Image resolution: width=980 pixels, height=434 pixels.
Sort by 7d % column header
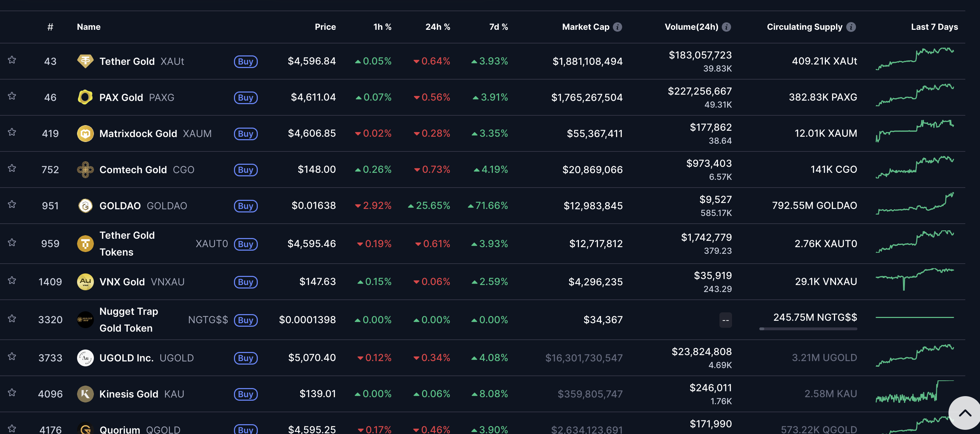[x=498, y=27]
